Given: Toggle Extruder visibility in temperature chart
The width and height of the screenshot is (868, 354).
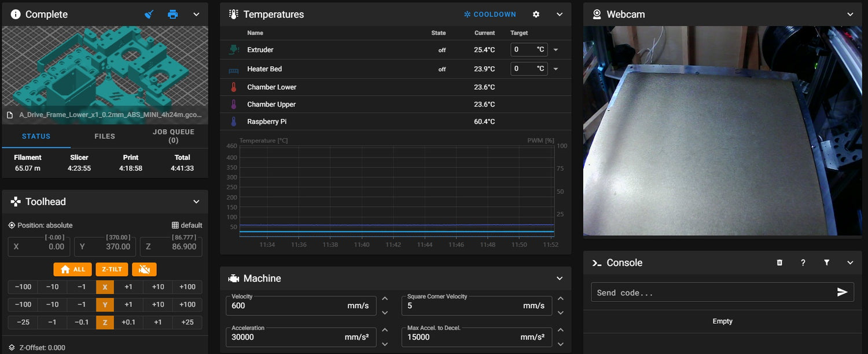Looking at the screenshot, I should 234,50.
